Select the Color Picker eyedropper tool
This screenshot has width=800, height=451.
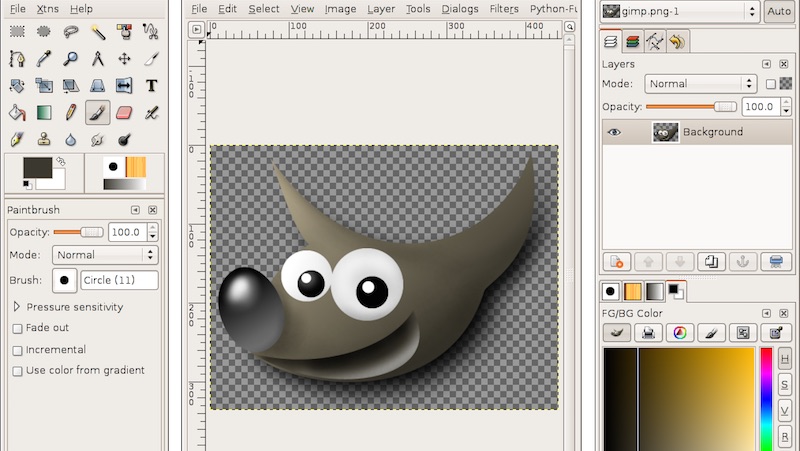point(44,59)
